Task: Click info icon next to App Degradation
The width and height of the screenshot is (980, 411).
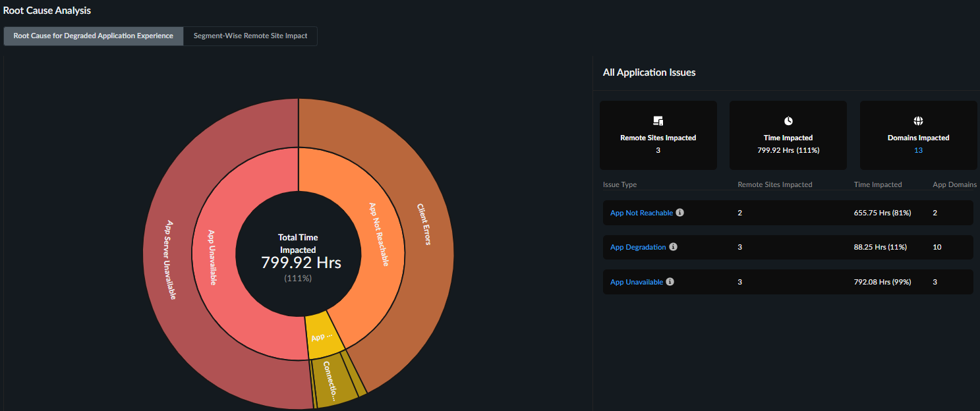Action: tap(673, 247)
